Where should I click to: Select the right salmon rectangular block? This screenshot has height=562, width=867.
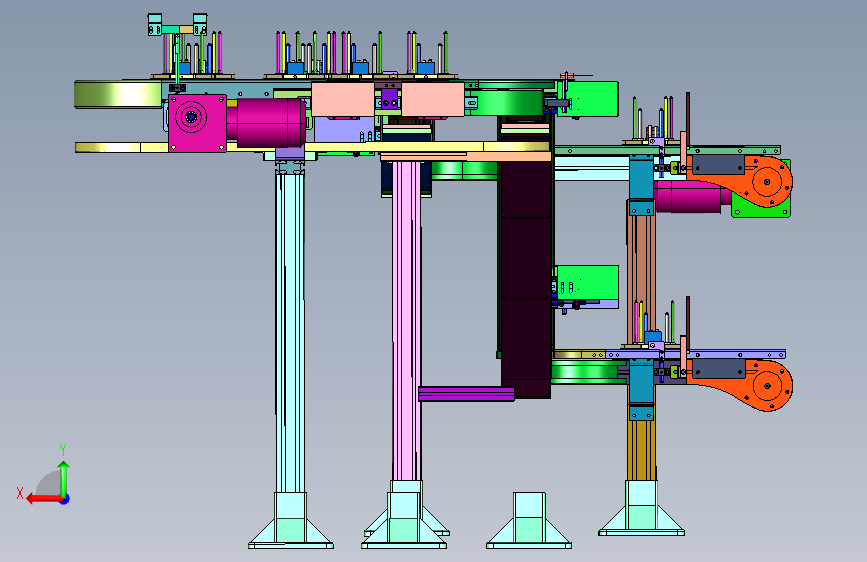(x=432, y=99)
